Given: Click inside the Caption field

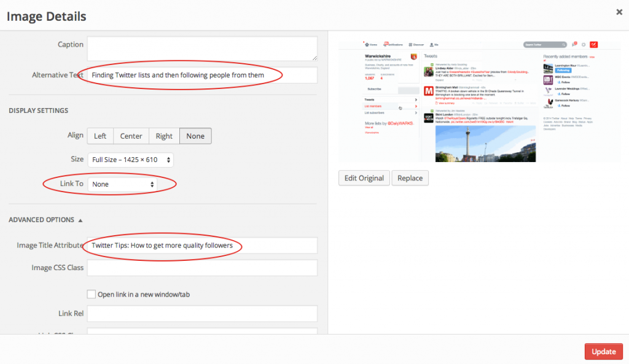Looking at the screenshot, I should [x=202, y=48].
